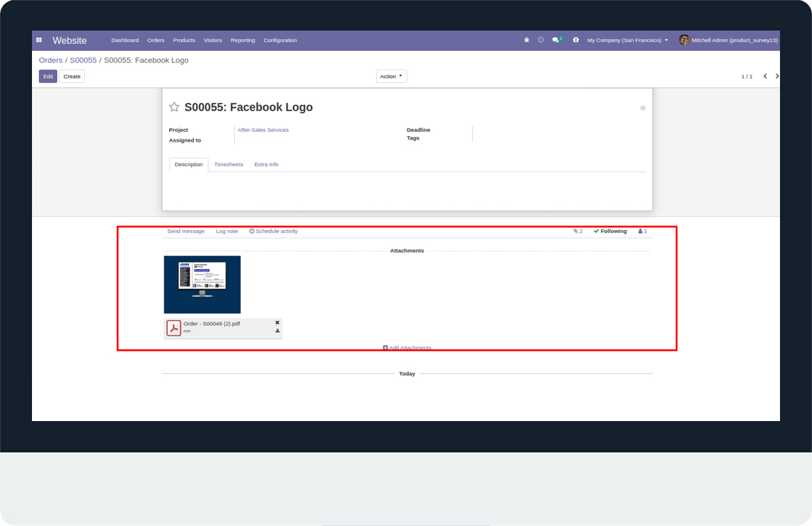The height and width of the screenshot is (526, 812).
Task: Open the Visitors menu
Action: click(213, 40)
